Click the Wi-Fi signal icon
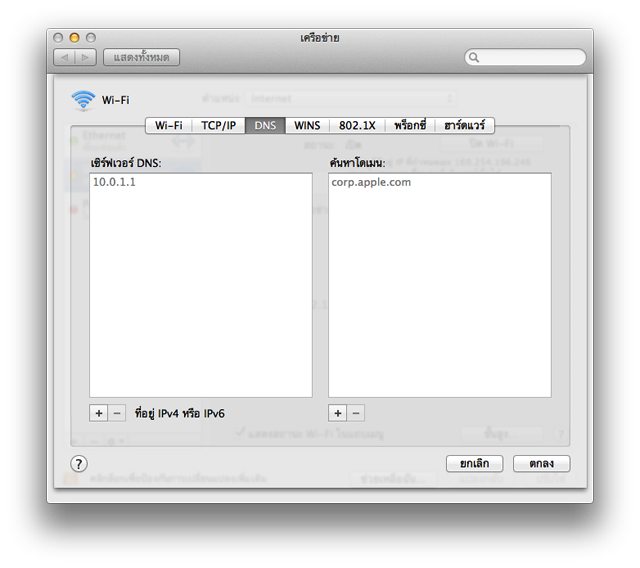 [82, 100]
